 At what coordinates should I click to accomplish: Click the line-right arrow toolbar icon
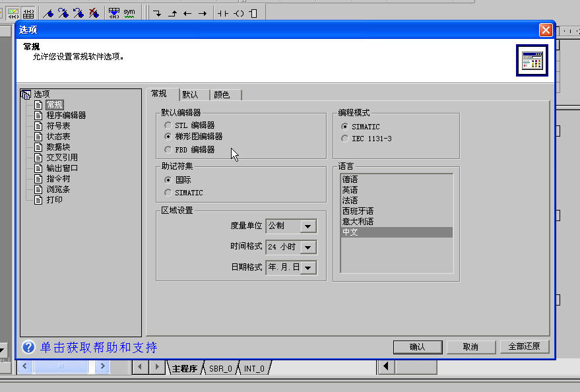coord(203,13)
